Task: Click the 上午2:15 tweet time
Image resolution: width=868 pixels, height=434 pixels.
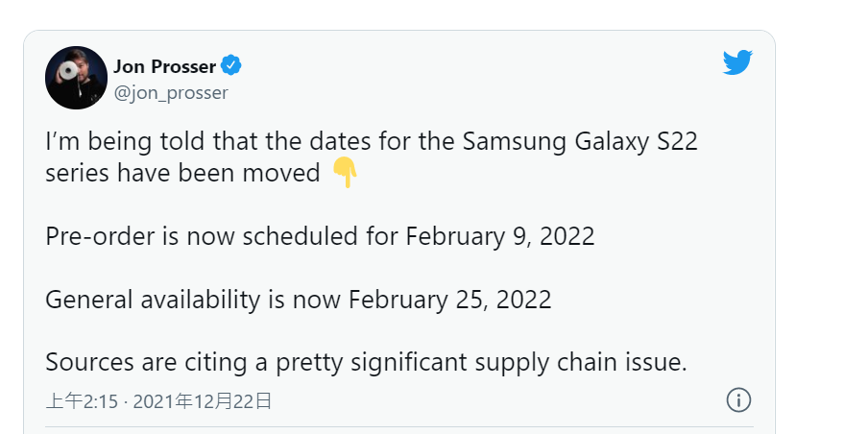Action: pos(82,401)
